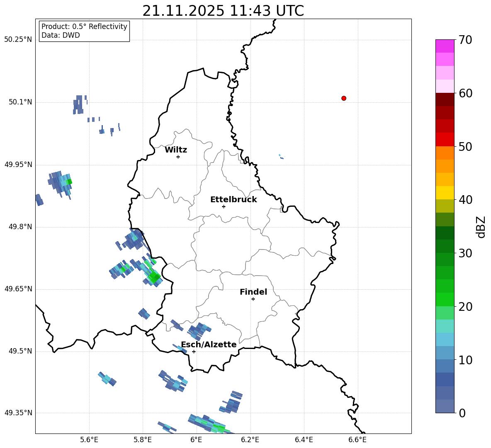Click the 21.11.2025 11:43 UTC title
The height and width of the screenshot is (448, 491).
click(223, 11)
